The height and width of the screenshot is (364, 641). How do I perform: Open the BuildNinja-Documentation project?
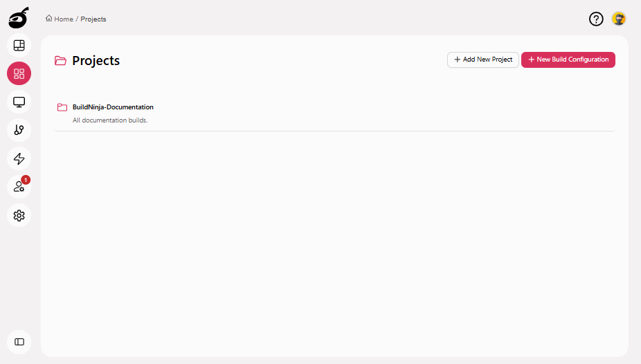click(334, 113)
